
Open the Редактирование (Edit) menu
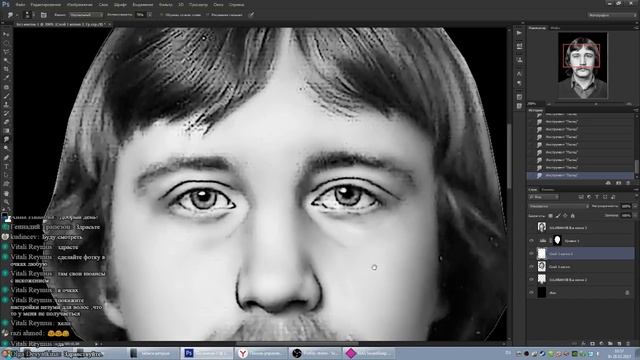[46, 4]
